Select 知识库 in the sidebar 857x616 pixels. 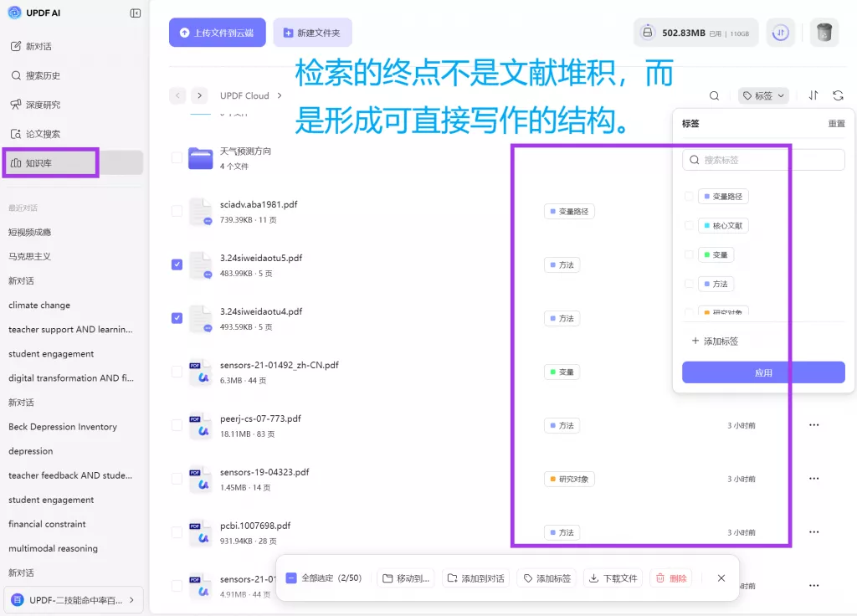(50, 162)
